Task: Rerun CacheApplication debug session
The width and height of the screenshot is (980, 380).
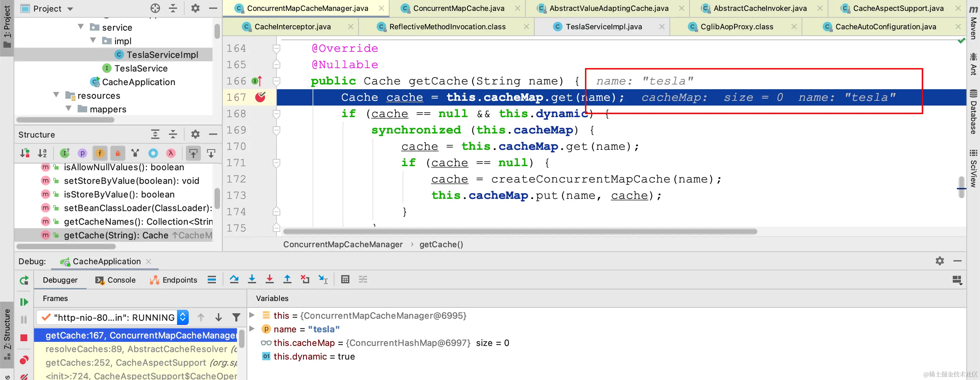Action: 24,280
